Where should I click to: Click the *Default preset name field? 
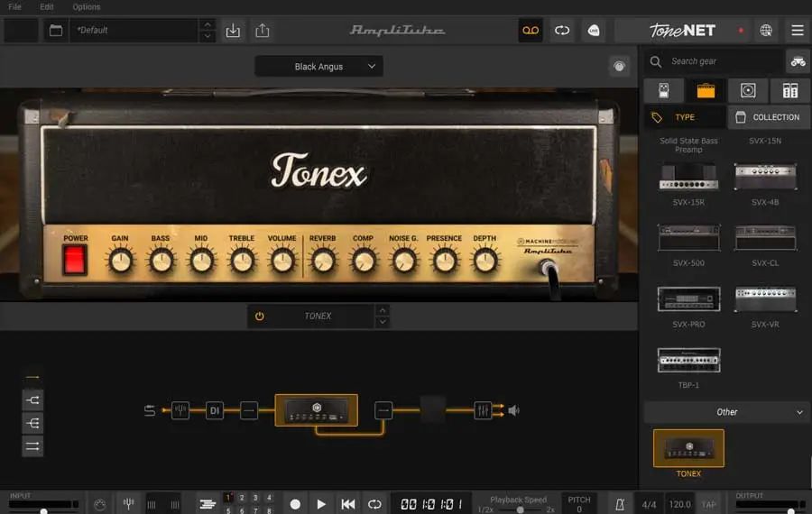pos(134,31)
